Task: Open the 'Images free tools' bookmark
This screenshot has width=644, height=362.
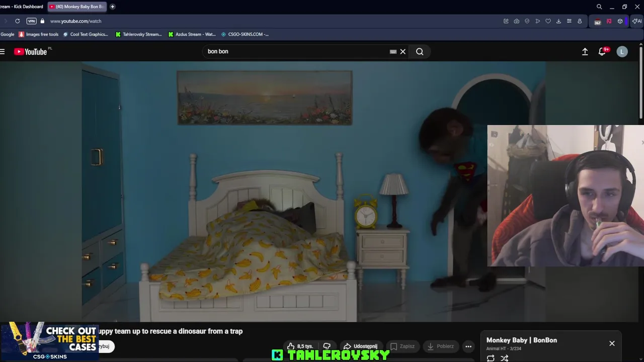Action: [38, 34]
